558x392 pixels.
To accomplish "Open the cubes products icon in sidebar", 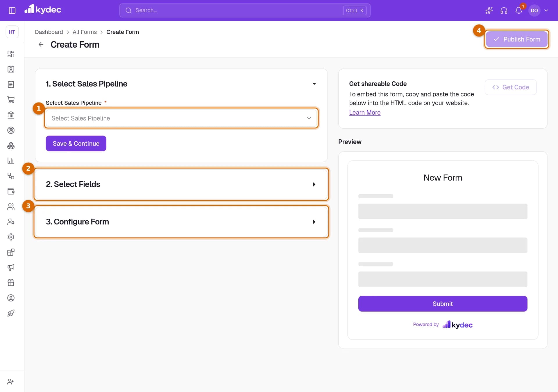I will click(x=11, y=145).
